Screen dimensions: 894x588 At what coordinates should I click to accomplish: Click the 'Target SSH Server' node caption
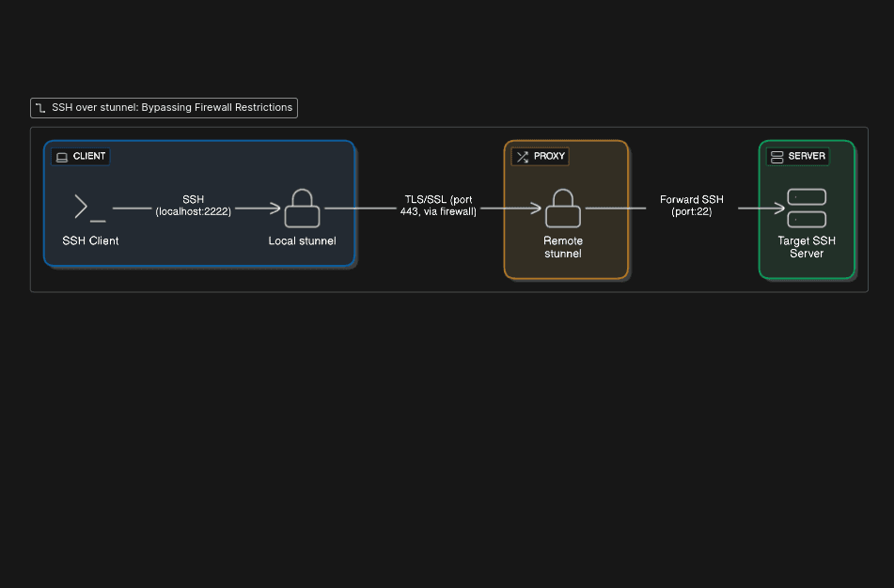click(x=807, y=247)
